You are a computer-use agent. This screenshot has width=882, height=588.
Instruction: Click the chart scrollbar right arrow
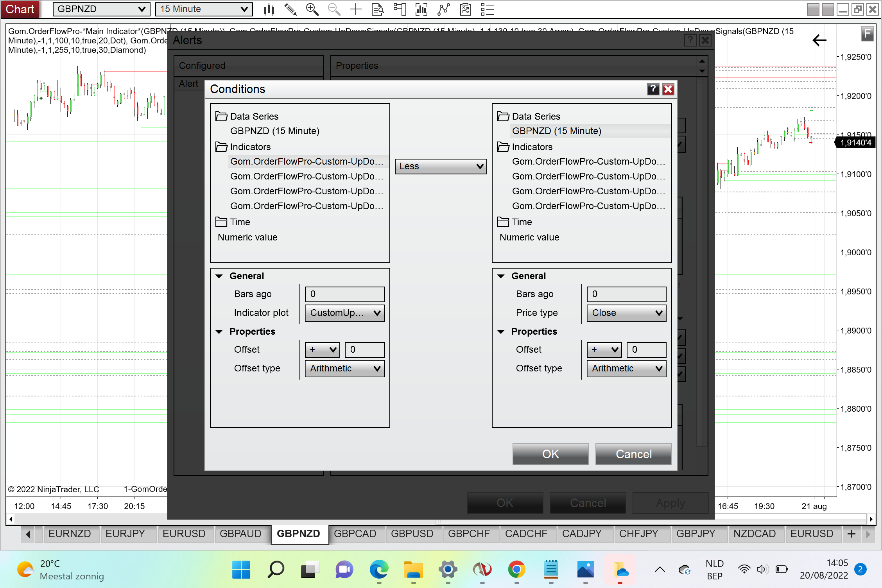[x=871, y=519]
